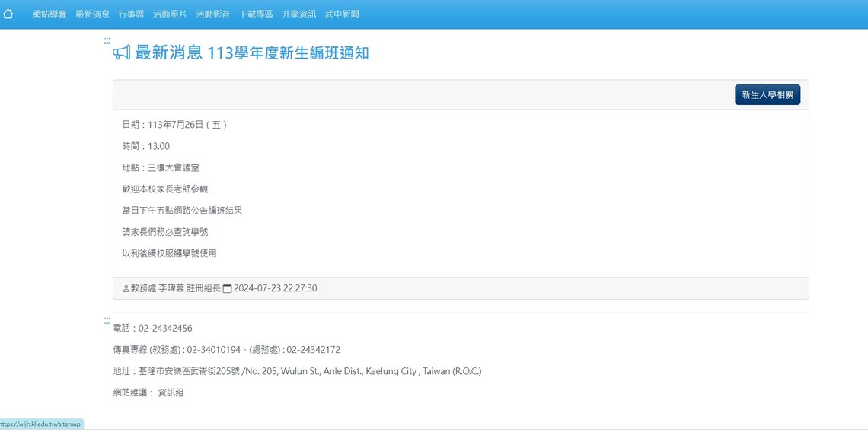
Task: Click the dotted handle above the heading
Action: 107,40
